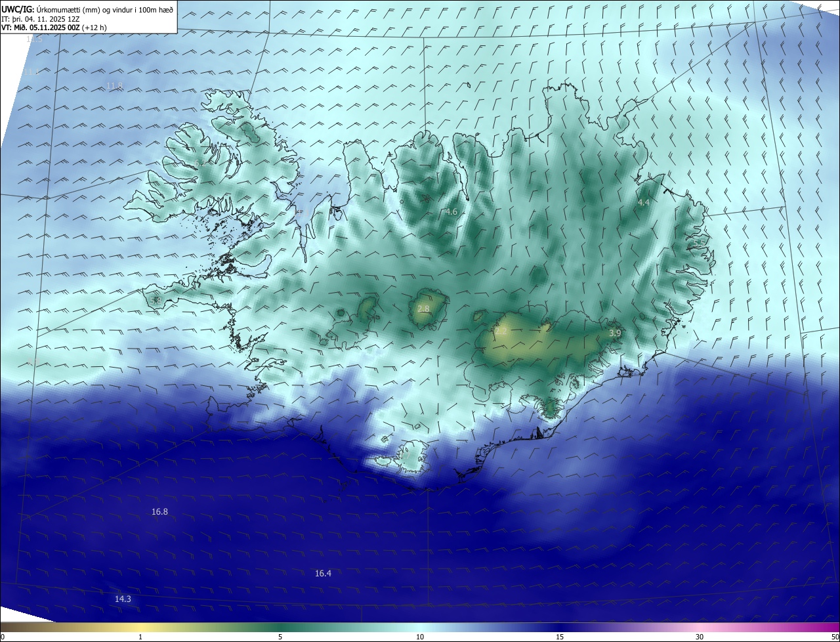Click the 11.8 value northwest of the Westfjords
Screen dimensions: 840x642
point(114,86)
